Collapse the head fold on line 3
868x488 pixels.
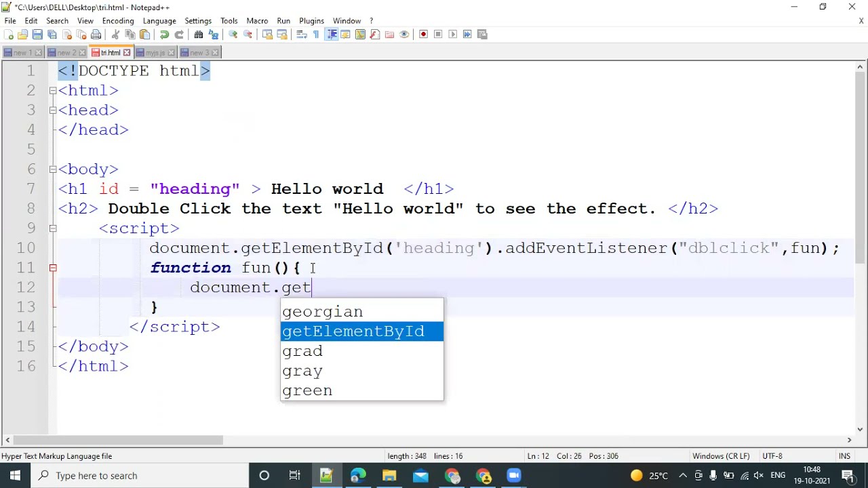tap(53, 110)
